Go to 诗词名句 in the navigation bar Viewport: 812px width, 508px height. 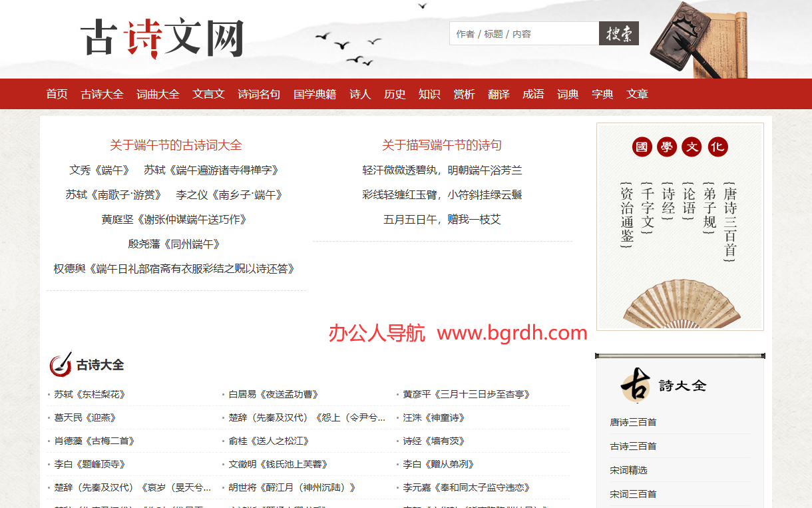pyautogui.click(x=259, y=95)
